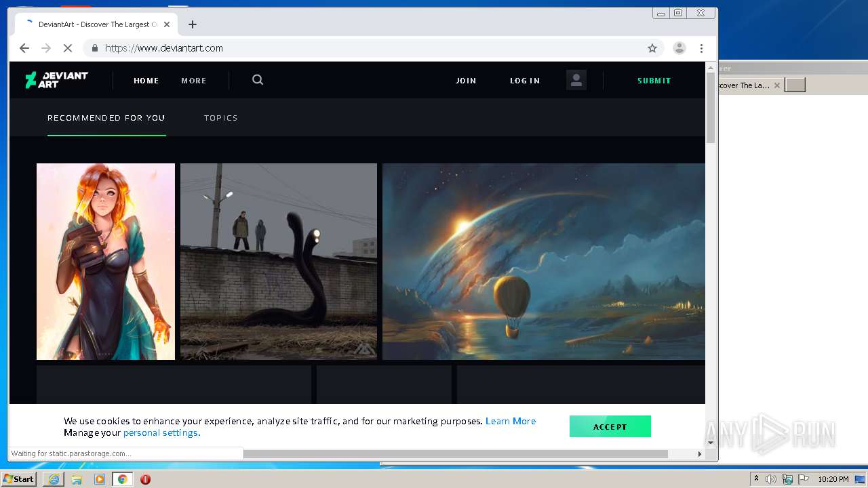
Task: Accept cookies with the ACCEPT button
Action: [x=610, y=426]
